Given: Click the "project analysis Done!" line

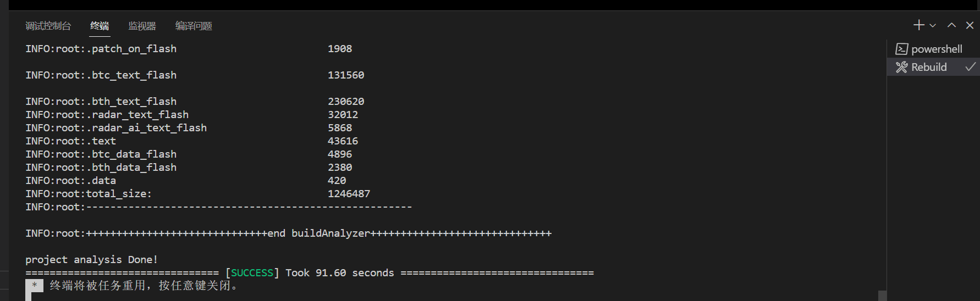Looking at the screenshot, I should (x=91, y=260).
